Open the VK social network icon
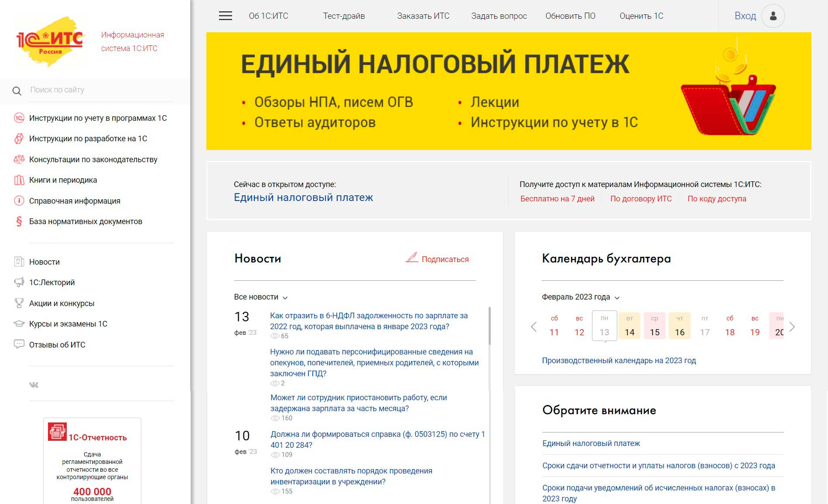Viewport: 828px width, 504px height. pos(34,385)
